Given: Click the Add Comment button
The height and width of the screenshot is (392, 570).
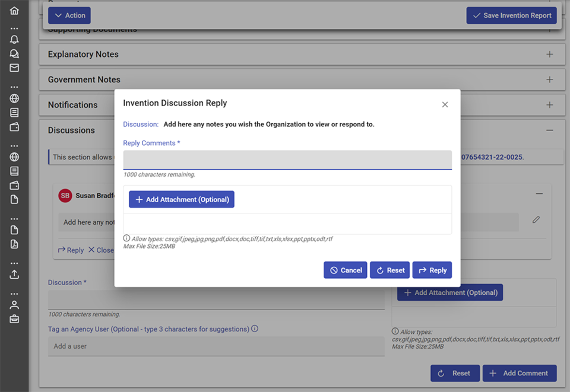Looking at the screenshot, I should (x=519, y=373).
